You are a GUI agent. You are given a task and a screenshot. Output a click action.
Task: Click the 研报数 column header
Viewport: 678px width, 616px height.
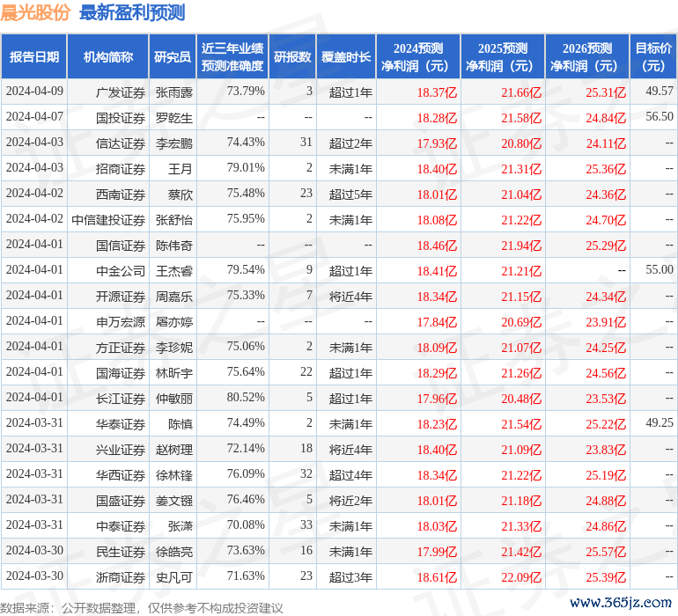pyautogui.click(x=292, y=56)
